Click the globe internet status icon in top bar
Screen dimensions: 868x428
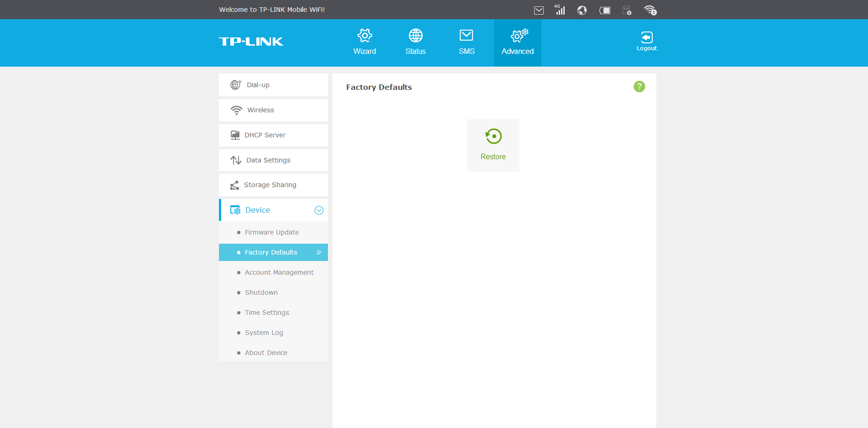(x=582, y=10)
